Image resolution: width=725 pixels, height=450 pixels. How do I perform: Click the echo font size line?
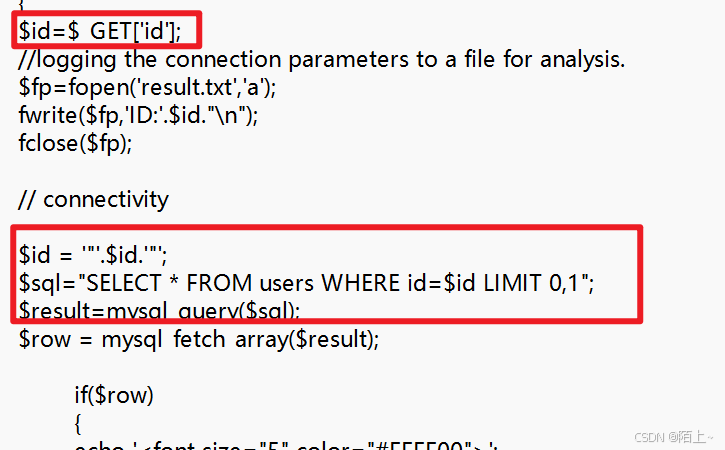pyautogui.click(x=286, y=445)
